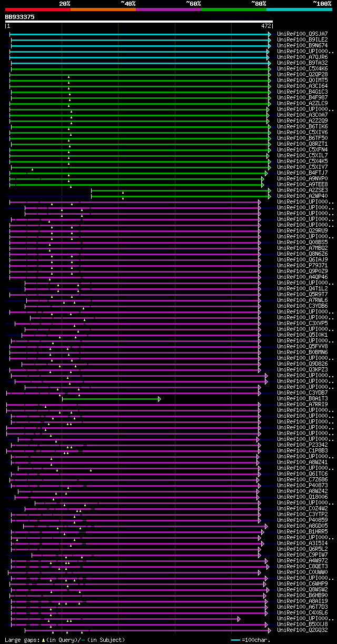Viewport: 337px width, 644px height.
Task: Click hit label UniRef100_Q29RU9
Action: (302, 231)
